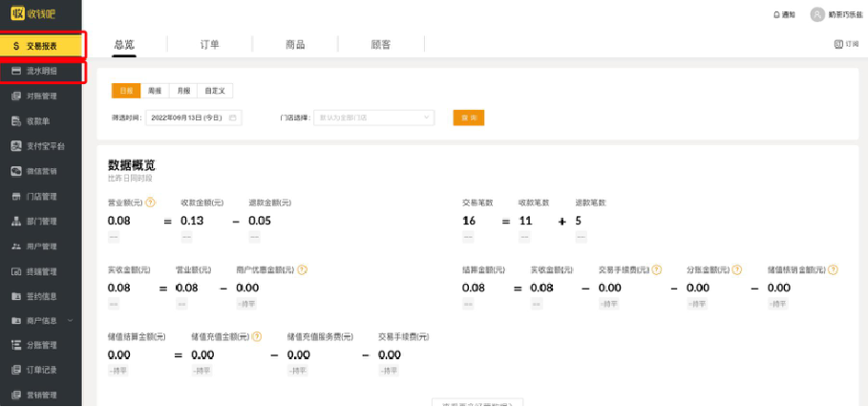Click the 用户管理 person icon
This screenshot has width=868, height=407.
click(16, 246)
